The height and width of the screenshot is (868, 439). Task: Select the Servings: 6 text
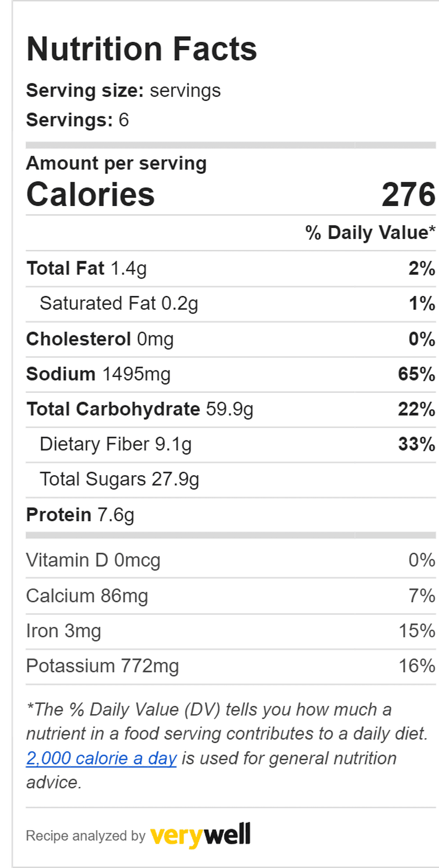tap(78, 120)
